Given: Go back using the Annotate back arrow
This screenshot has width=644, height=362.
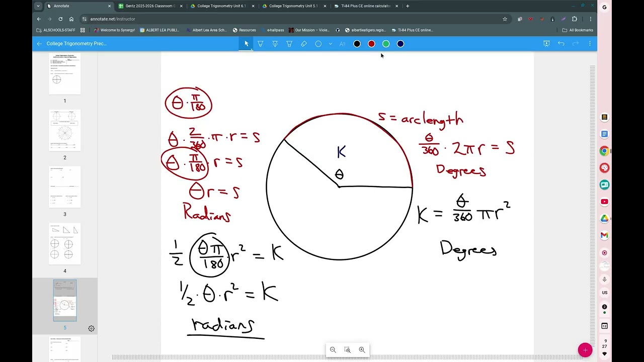Looking at the screenshot, I should pos(39,44).
